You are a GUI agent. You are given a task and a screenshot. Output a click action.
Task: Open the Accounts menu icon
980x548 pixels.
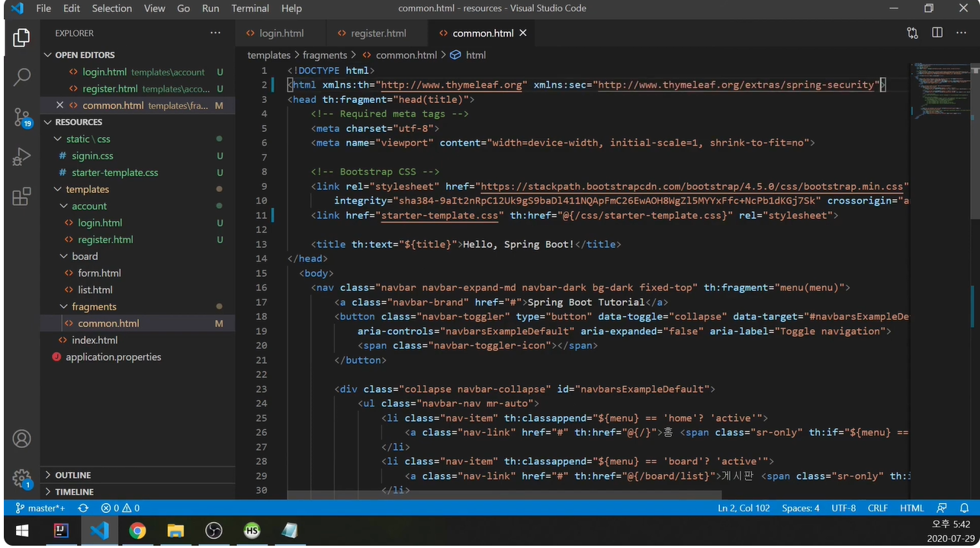coord(22,439)
